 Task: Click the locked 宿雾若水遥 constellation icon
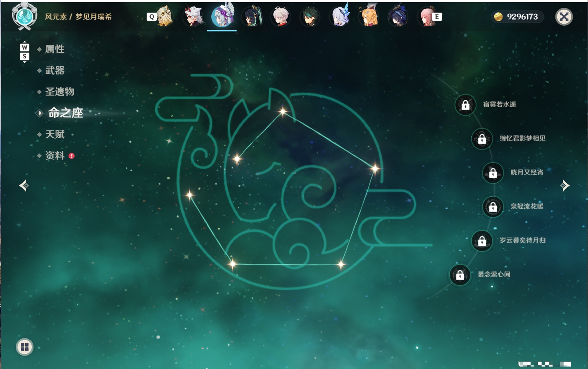pos(465,105)
